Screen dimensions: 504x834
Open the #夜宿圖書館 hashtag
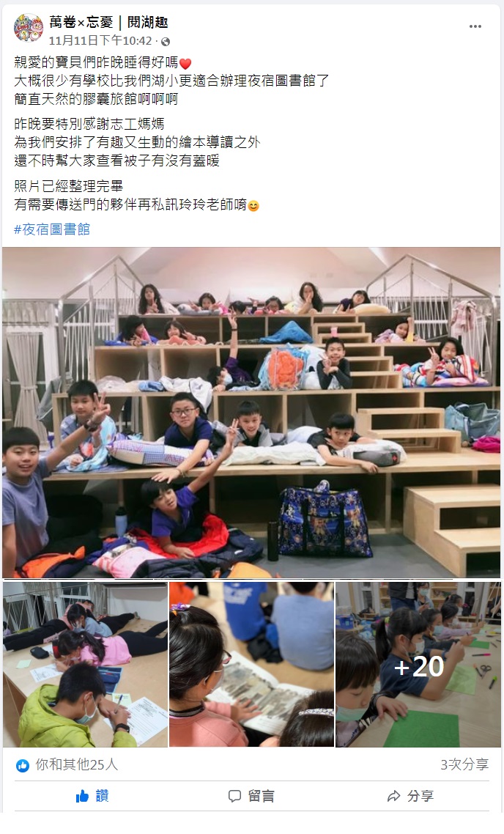click(52, 229)
